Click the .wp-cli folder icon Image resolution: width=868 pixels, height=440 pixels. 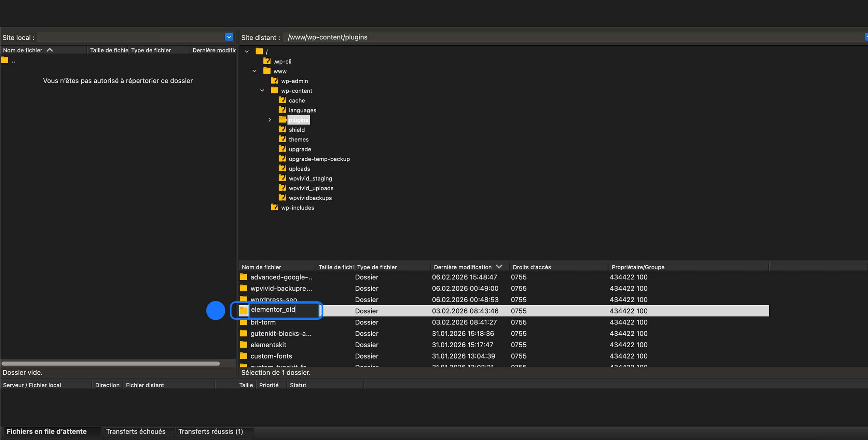pyautogui.click(x=267, y=61)
